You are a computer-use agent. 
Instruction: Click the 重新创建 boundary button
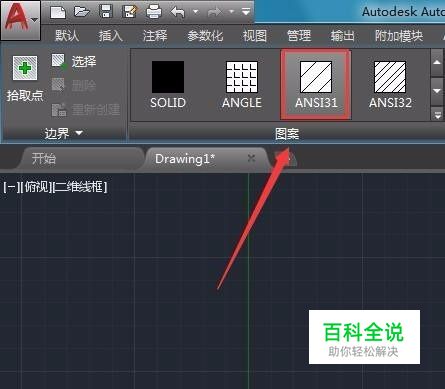pos(86,109)
